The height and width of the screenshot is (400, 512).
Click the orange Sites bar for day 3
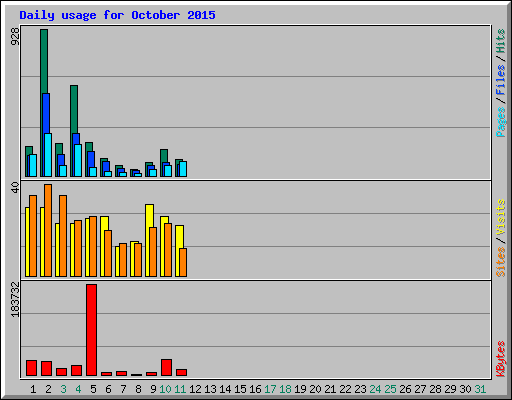click(x=63, y=236)
